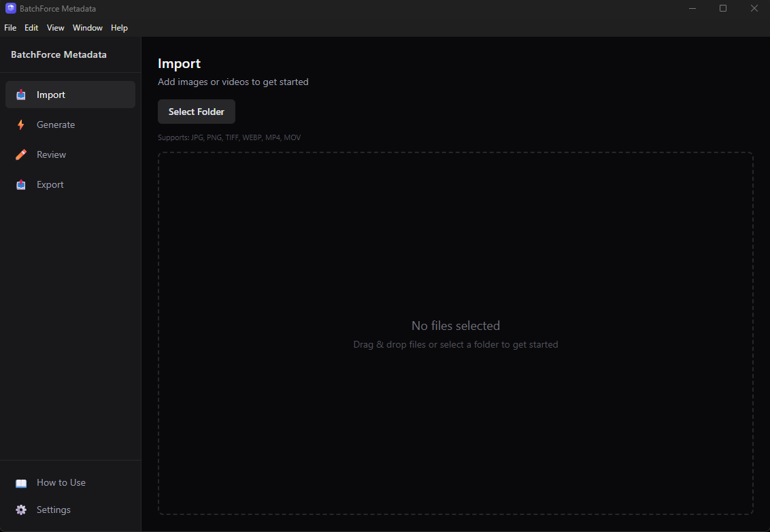770x532 pixels.
Task: Select the Generate step in the sidebar
Action: [x=55, y=124]
